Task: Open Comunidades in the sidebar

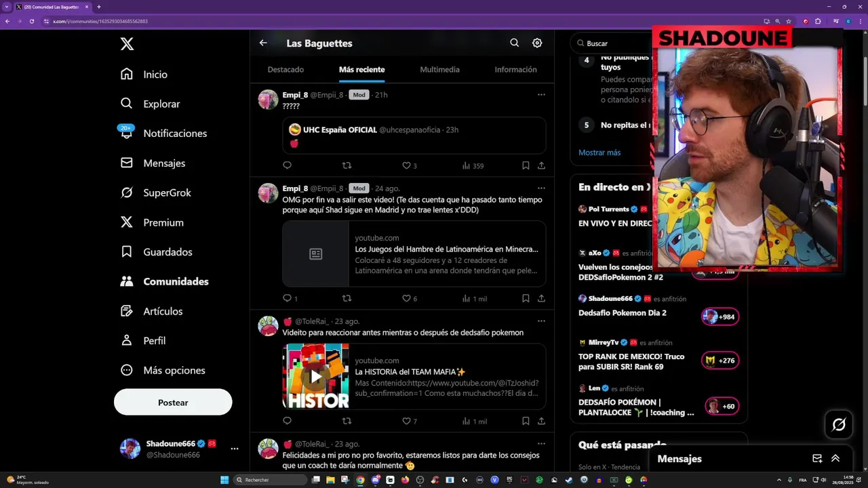Action: pyautogui.click(x=164, y=281)
